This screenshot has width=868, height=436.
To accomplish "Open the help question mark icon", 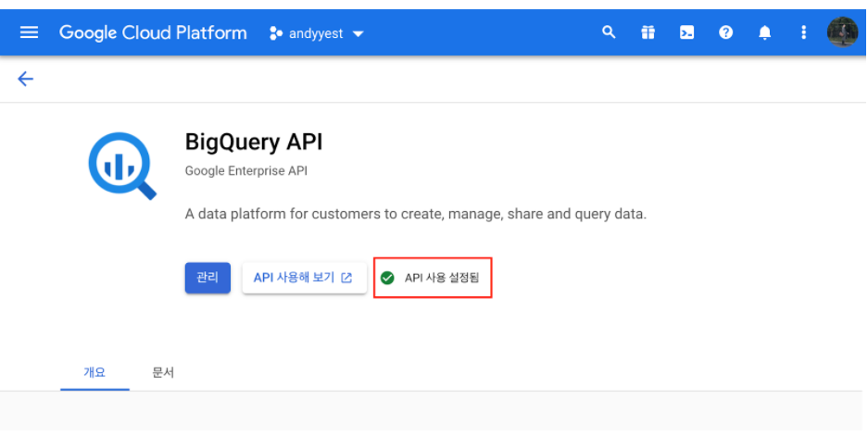I will click(725, 32).
